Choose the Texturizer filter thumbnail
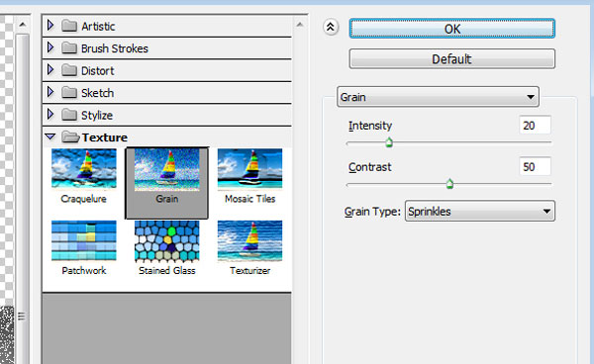This screenshot has width=594, height=364. [249, 240]
